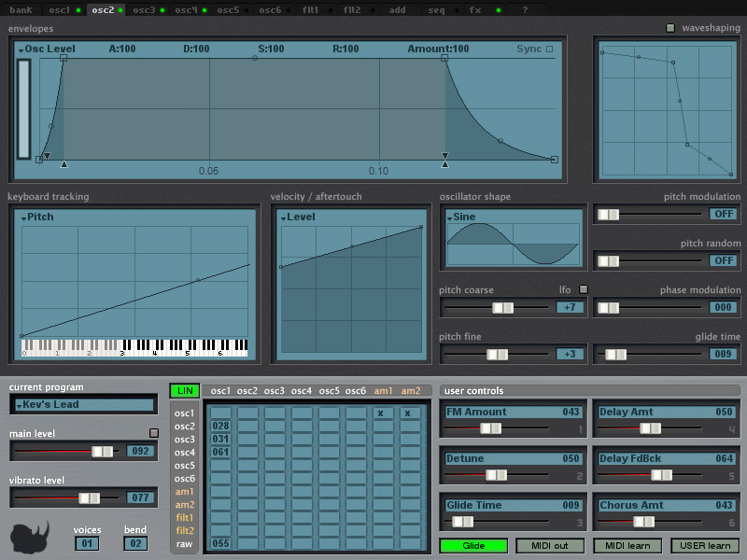Click the green LED on the fx tab
Viewport: 747px width, 560px height.
coord(498,10)
